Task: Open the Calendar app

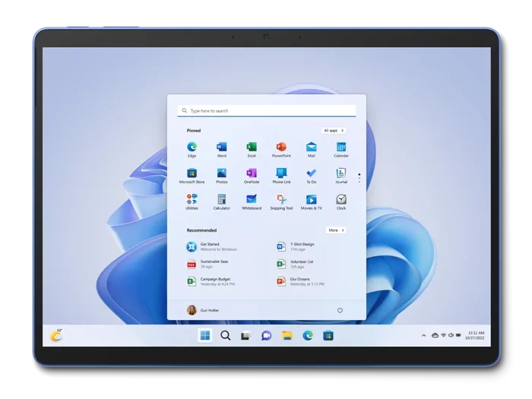Action: 341,149
